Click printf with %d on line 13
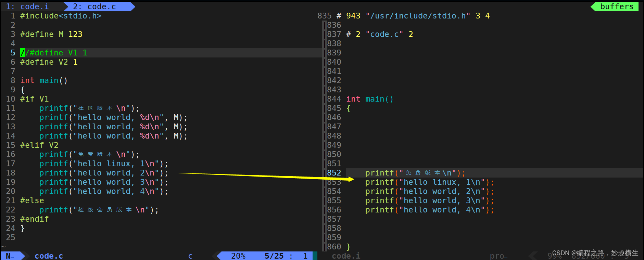This screenshot has height=260, width=644. 113,127
